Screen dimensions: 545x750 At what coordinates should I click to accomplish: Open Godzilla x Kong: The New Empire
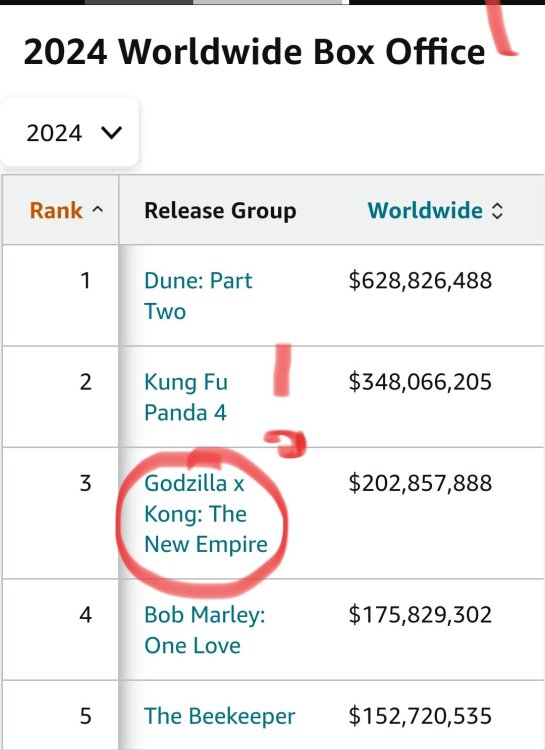(206, 514)
